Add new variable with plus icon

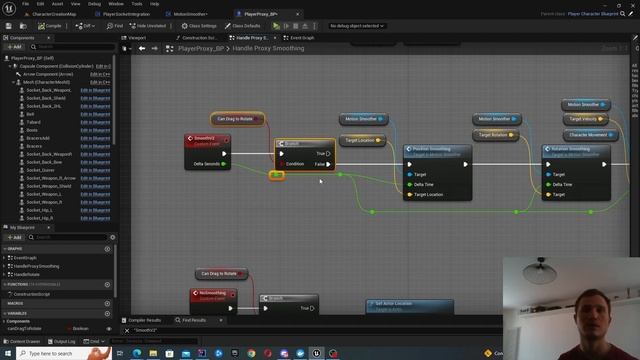click(107, 313)
